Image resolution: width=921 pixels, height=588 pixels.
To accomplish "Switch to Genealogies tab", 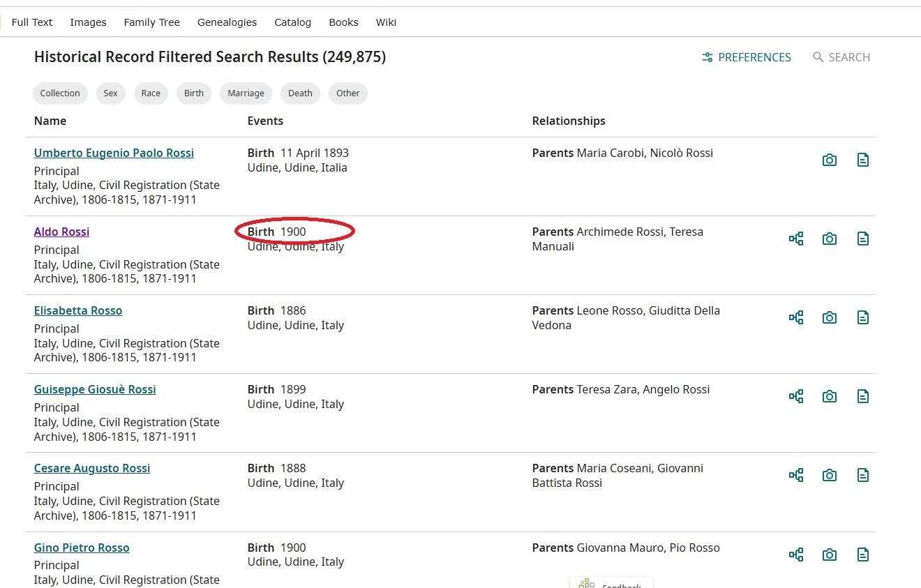I will click(227, 22).
